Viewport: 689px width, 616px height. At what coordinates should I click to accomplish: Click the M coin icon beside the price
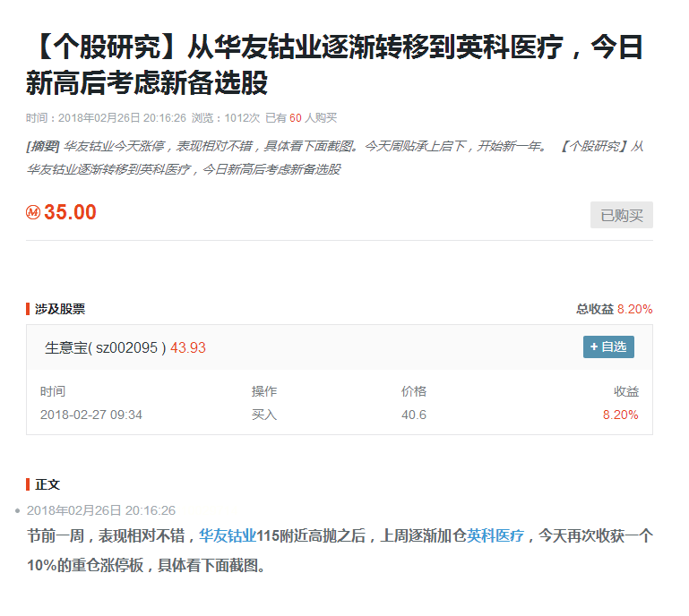click(33, 213)
